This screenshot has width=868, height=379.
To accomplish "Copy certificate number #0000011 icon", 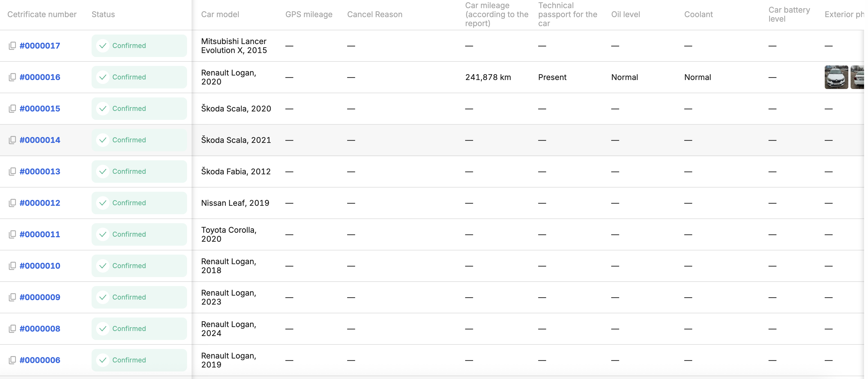I will (12, 234).
